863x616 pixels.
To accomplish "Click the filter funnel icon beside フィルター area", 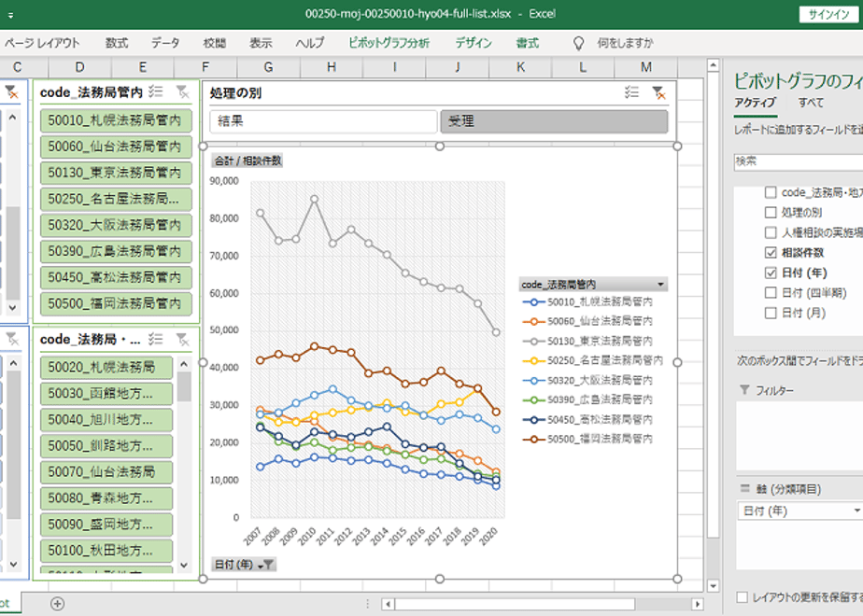I will tap(744, 389).
